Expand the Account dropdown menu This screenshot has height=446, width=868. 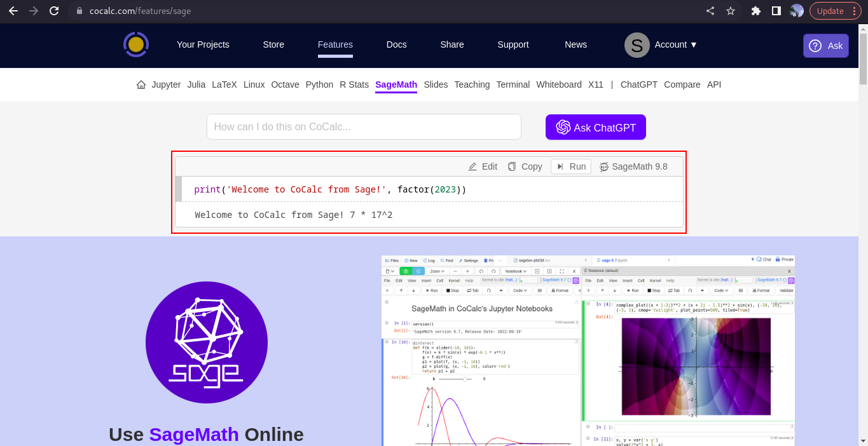click(x=676, y=44)
